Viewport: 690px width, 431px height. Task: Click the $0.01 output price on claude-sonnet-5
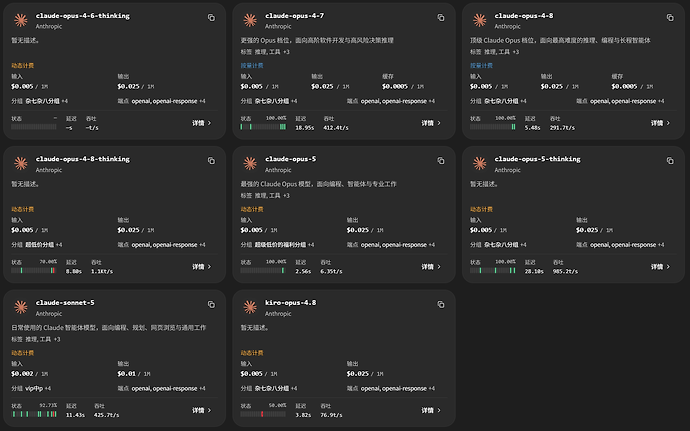[x=126, y=374]
